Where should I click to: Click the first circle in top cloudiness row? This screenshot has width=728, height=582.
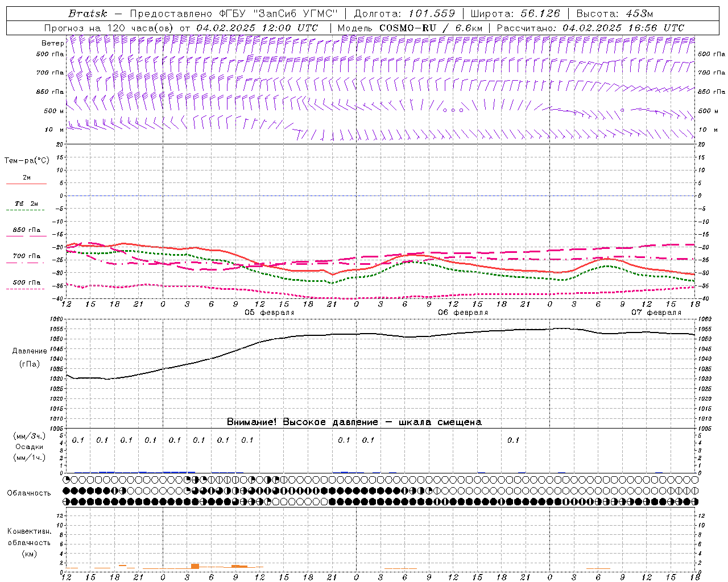pyautogui.click(x=67, y=480)
